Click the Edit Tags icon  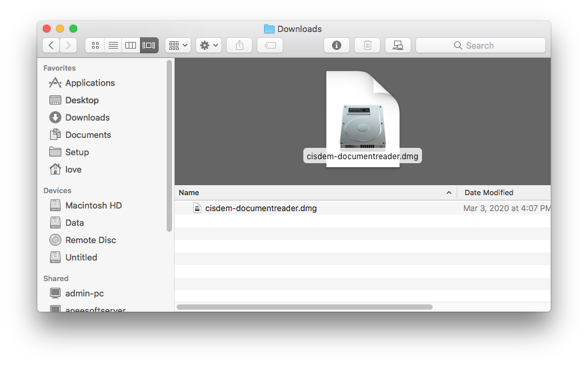tap(270, 45)
